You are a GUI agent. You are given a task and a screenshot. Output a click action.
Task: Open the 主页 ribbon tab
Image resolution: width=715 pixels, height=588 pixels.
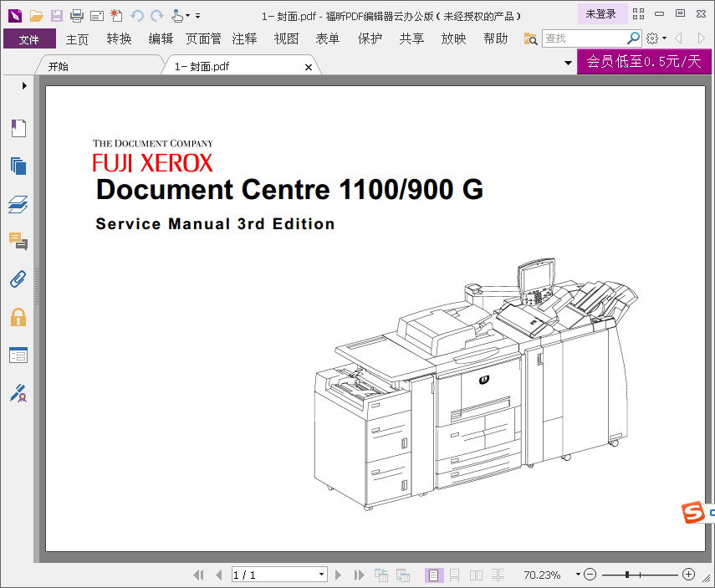click(x=77, y=39)
